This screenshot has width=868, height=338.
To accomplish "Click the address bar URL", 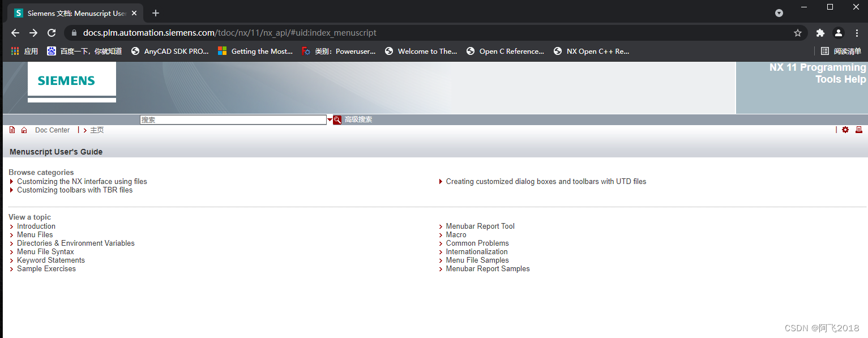I will (229, 33).
